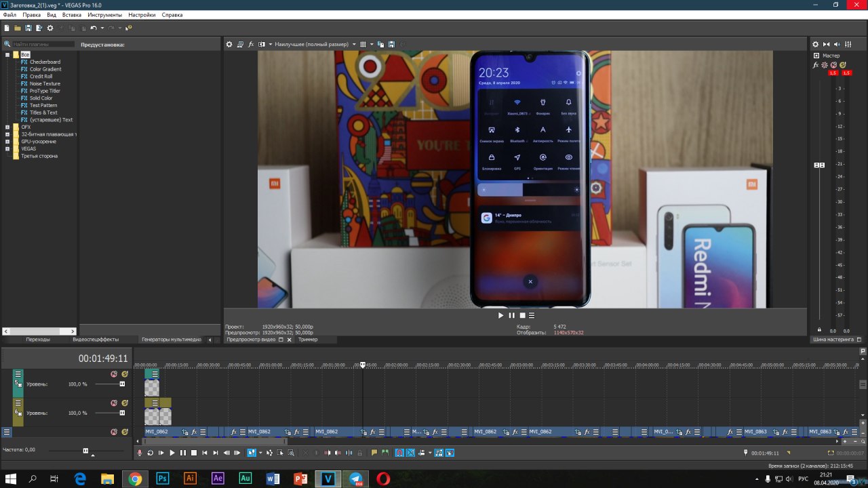868x488 pixels.
Task: Go to start of the project
Action: 205,453
